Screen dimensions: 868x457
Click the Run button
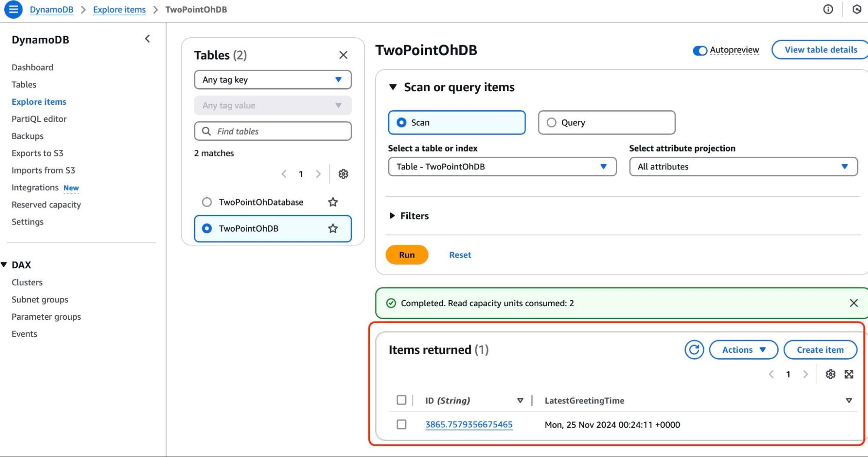(407, 255)
